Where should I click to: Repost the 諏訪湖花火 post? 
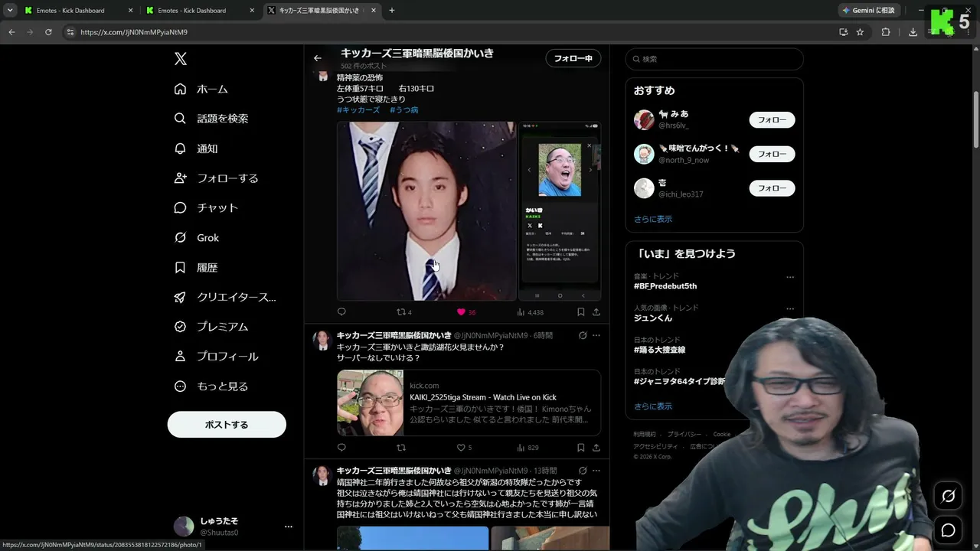coord(400,448)
